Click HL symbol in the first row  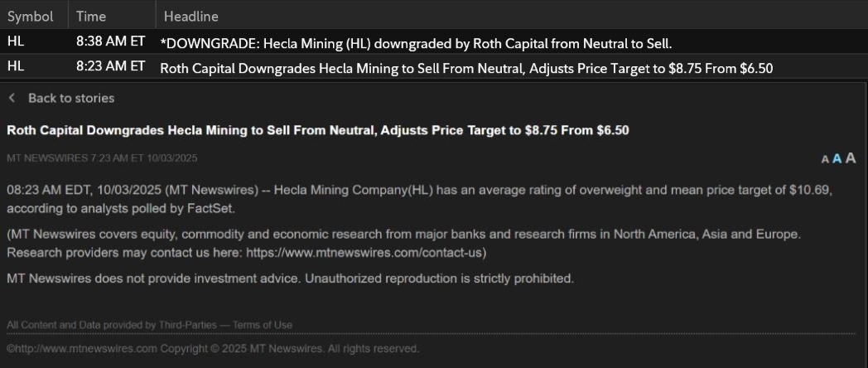[16, 41]
